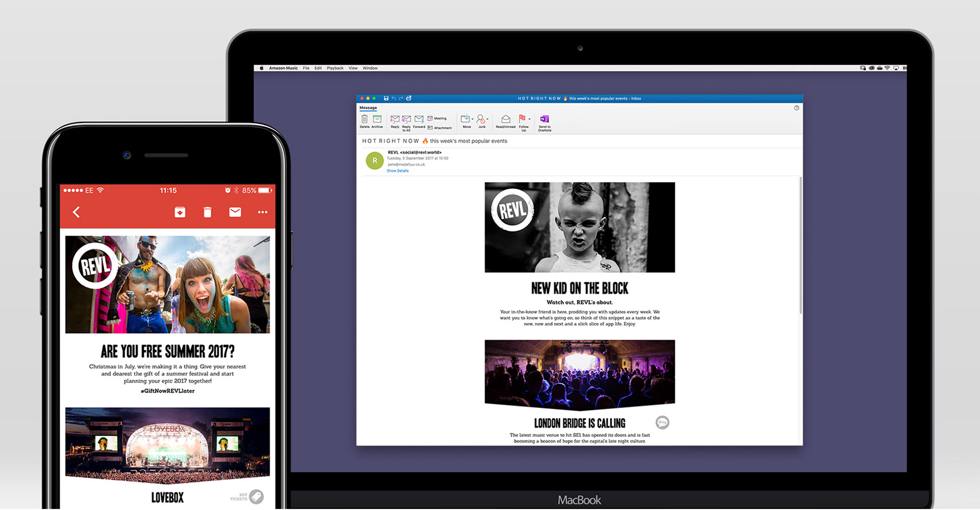Open the Apple menu
The width and height of the screenshot is (980, 510).
[x=261, y=68]
